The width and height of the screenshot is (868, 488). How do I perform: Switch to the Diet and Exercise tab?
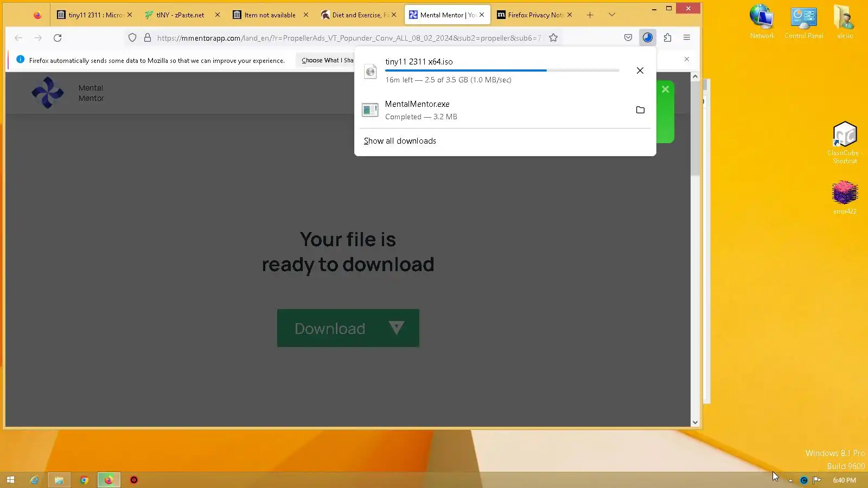pyautogui.click(x=358, y=15)
